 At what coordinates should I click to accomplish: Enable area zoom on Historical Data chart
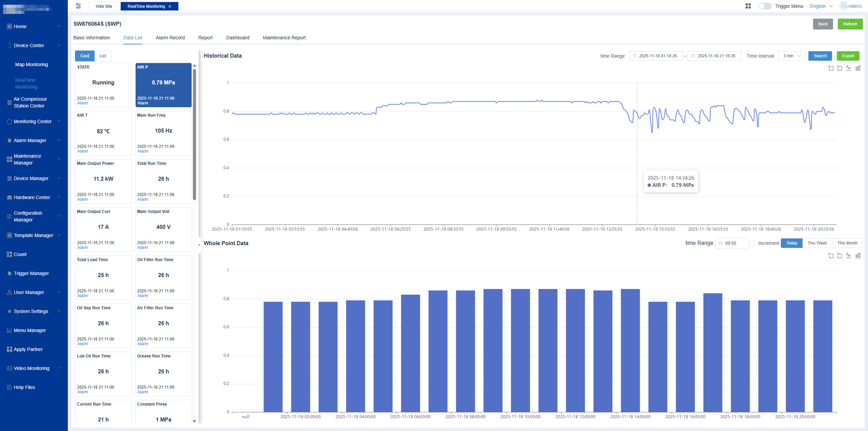(830, 68)
